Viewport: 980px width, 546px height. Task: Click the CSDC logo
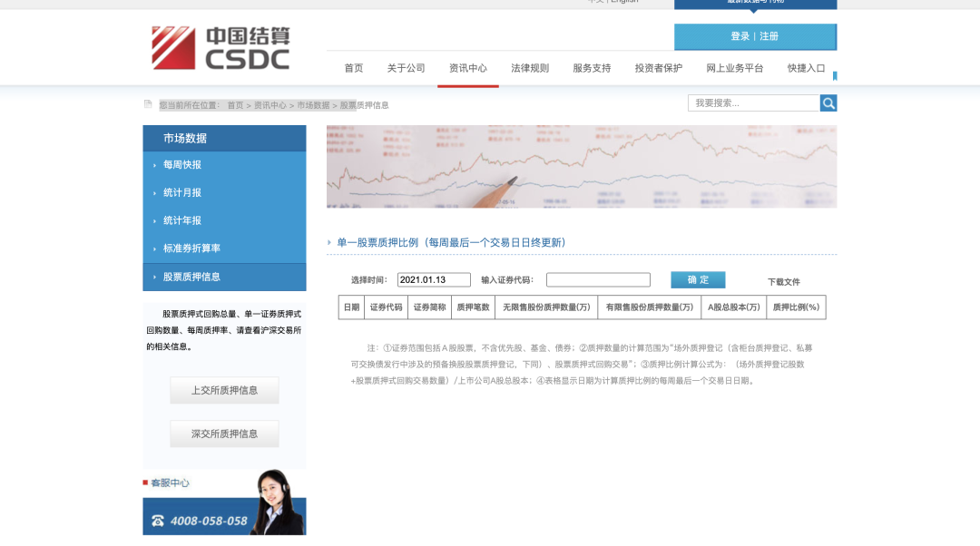click(218, 47)
